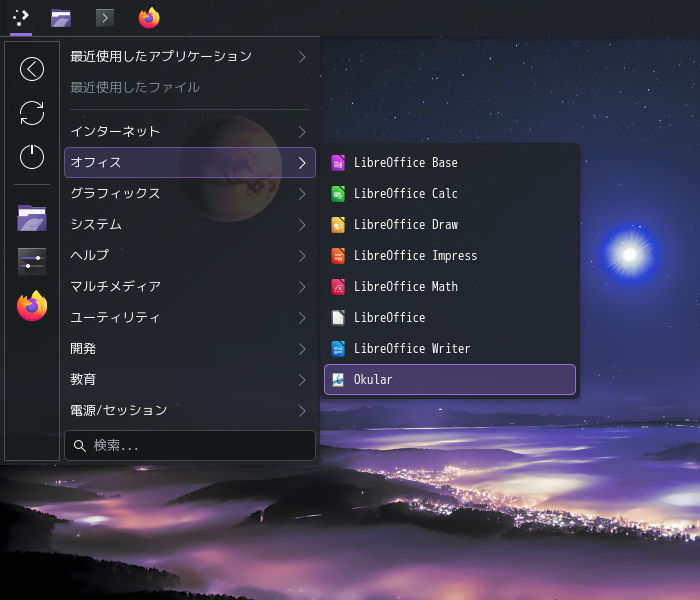This screenshot has width=700, height=600.
Task: Open Firefox from the top panel
Action: coord(149,18)
